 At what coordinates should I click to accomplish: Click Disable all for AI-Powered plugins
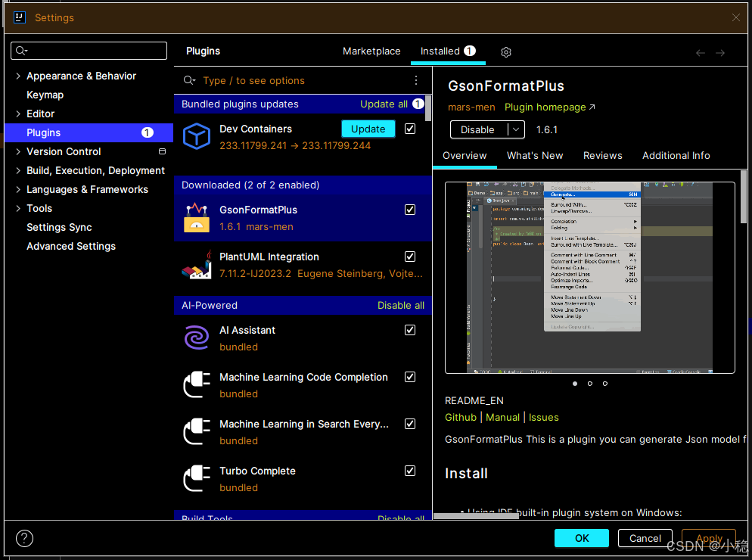pos(400,305)
